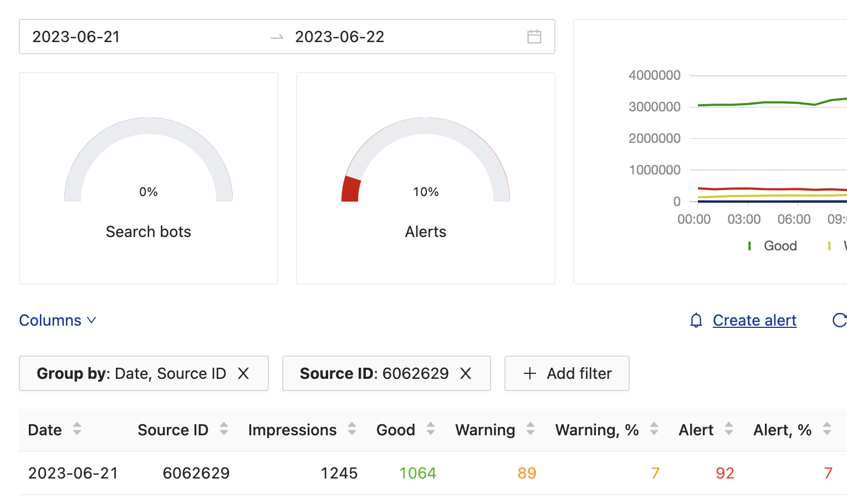Open the calendar icon in date range
847x504 pixels.
[x=534, y=37]
